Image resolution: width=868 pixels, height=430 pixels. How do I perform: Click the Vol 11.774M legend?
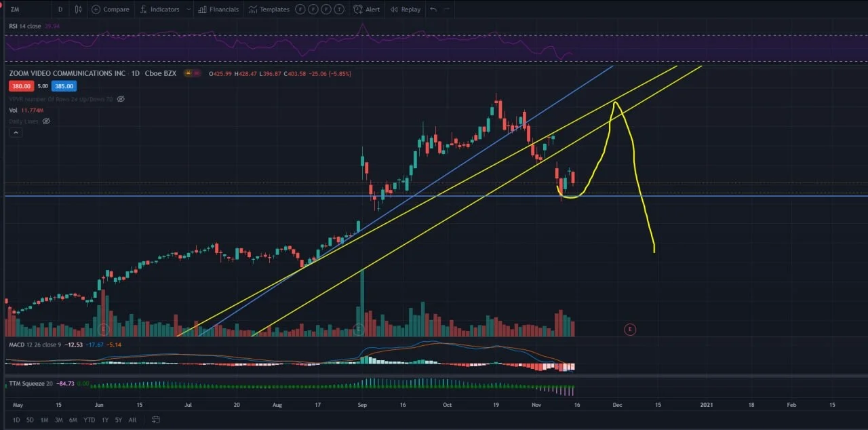(26, 110)
